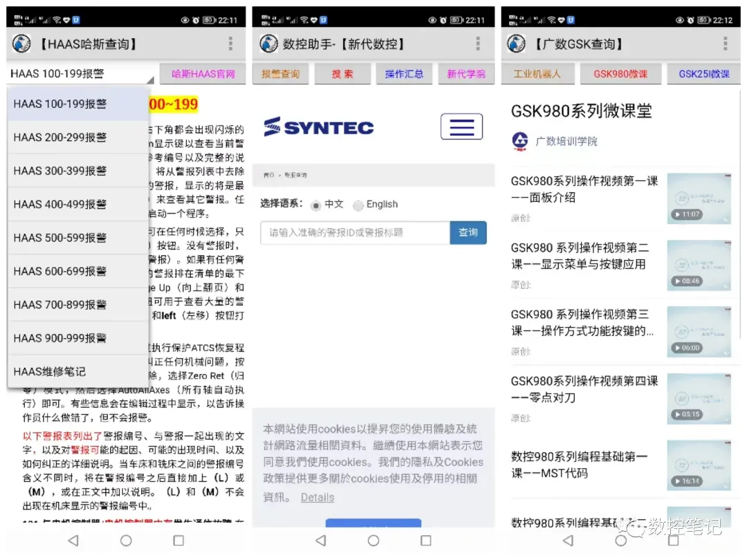Tap Back navigation button on SYNTEC screen
The width and height of the screenshot is (747, 560).
coord(321,541)
